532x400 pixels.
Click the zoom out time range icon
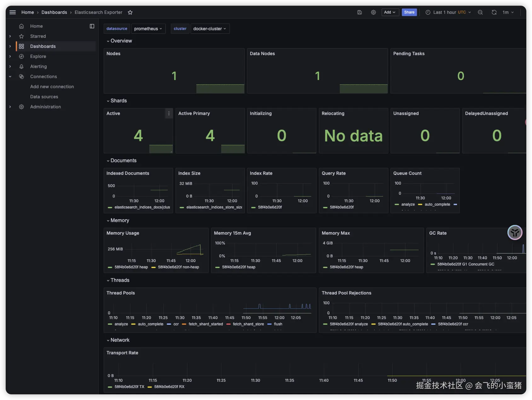coord(480,12)
